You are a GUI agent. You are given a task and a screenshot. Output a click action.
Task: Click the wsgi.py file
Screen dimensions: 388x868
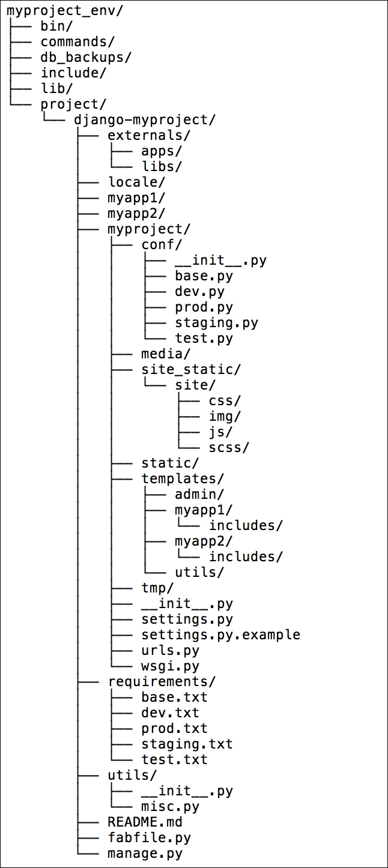pyautogui.click(x=170, y=666)
